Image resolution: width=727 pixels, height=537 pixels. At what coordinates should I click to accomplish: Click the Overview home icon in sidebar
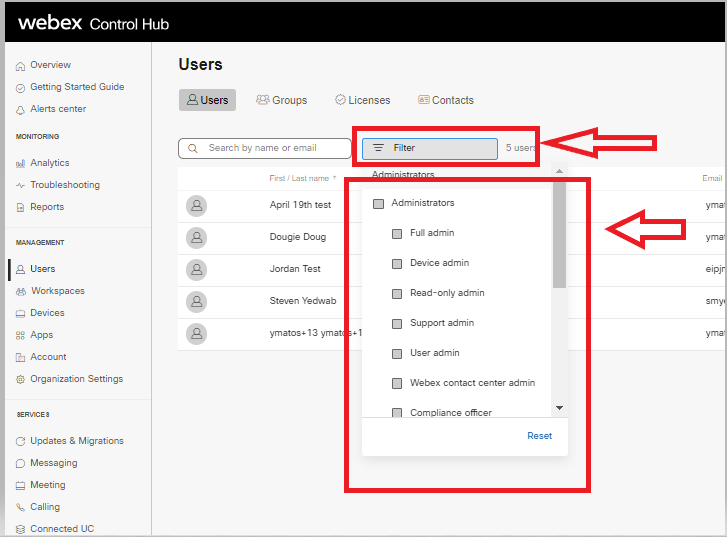[x=20, y=65]
